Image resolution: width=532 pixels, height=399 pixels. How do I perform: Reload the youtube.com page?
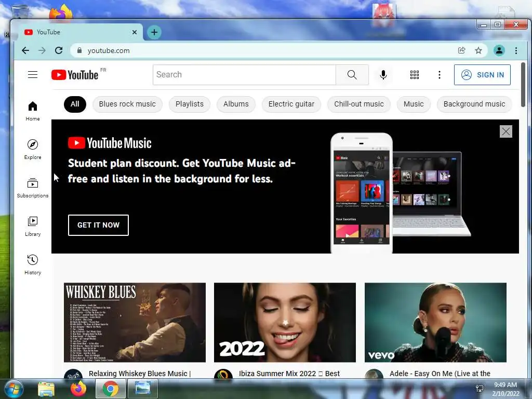pos(59,50)
